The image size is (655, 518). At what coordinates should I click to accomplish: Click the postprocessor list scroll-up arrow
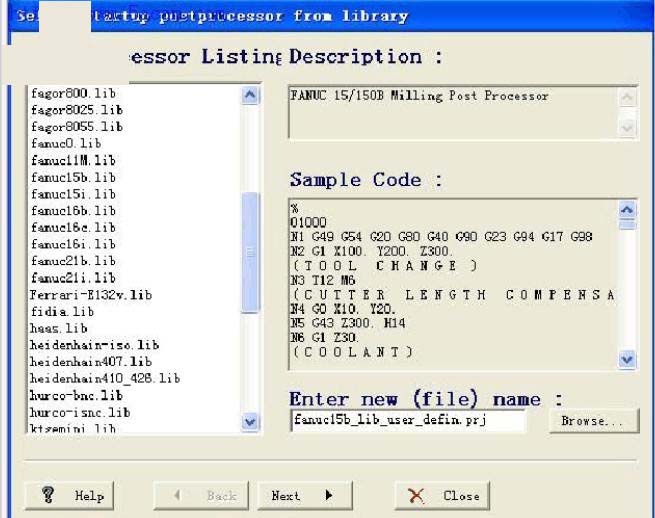(250, 95)
